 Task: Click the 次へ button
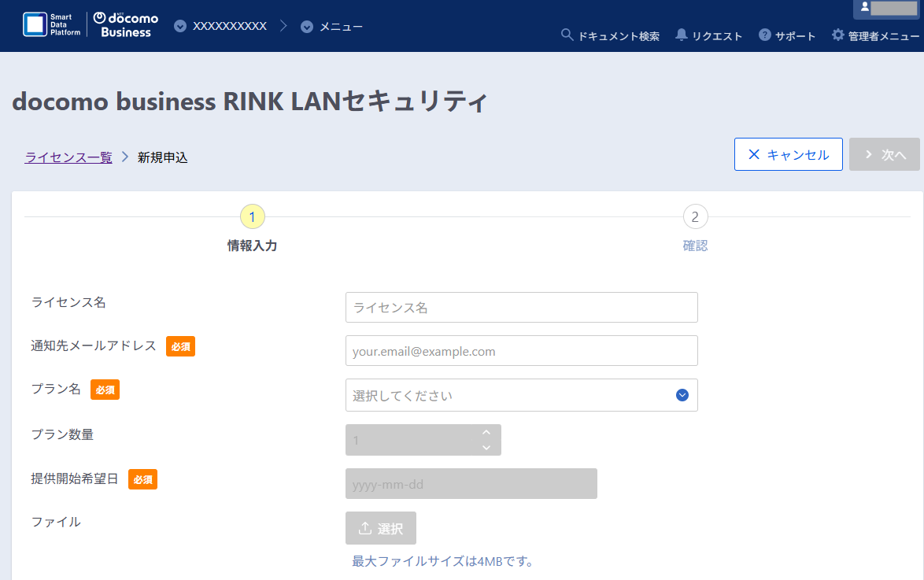pyautogui.click(x=885, y=154)
